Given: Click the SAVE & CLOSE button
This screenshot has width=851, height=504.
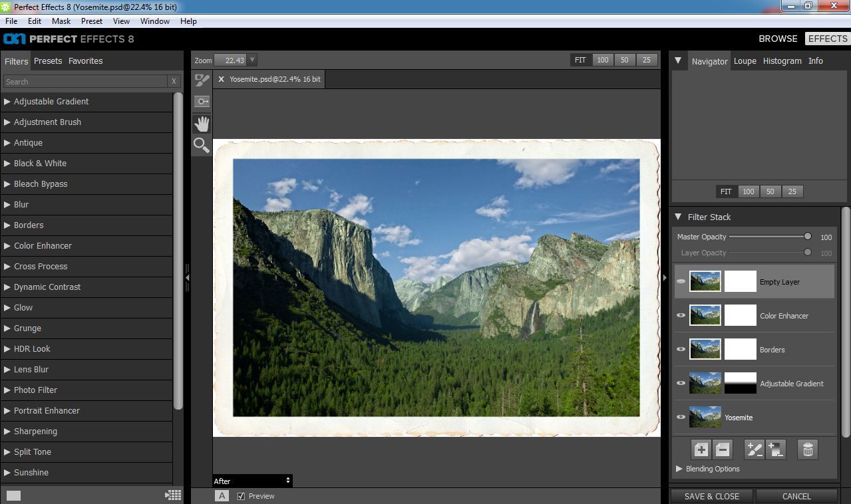Looking at the screenshot, I should [x=711, y=496].
